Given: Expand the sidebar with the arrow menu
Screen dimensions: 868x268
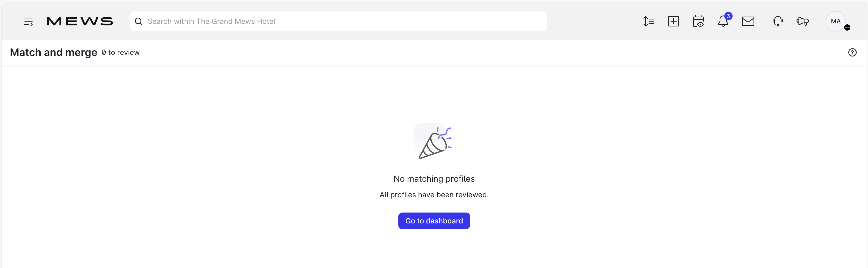Looking at the screenshot, I should (x=29, y=21).
